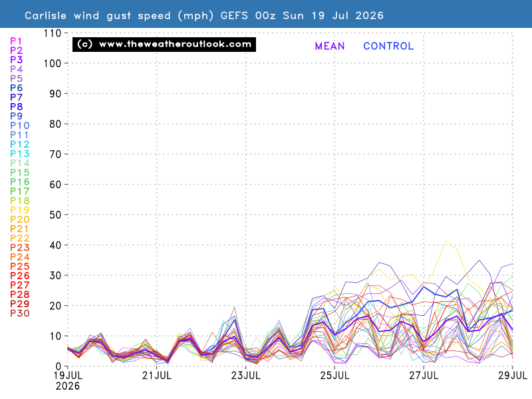Click the P2 legend label
The height and width of the screenshot is (399, 532).
coord(16,51)
